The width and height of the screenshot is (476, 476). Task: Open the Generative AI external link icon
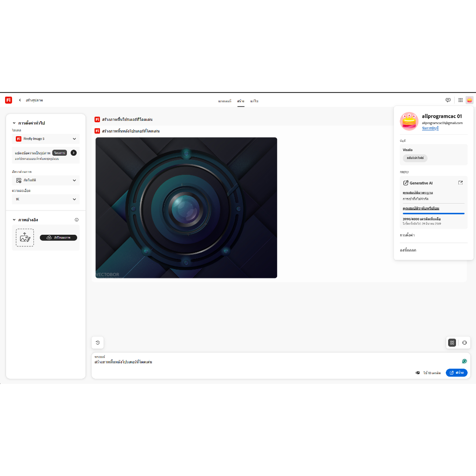click(460, 183)
